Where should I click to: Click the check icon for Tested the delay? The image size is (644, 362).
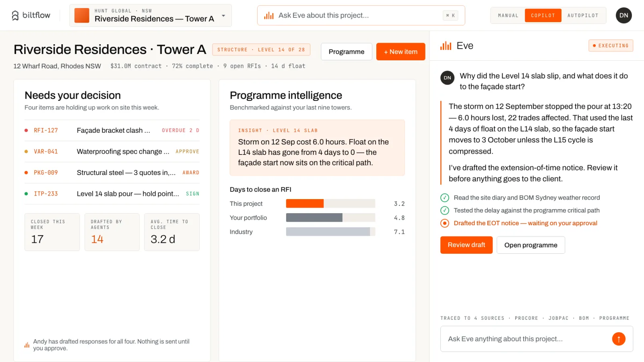(x=445, y=210)
